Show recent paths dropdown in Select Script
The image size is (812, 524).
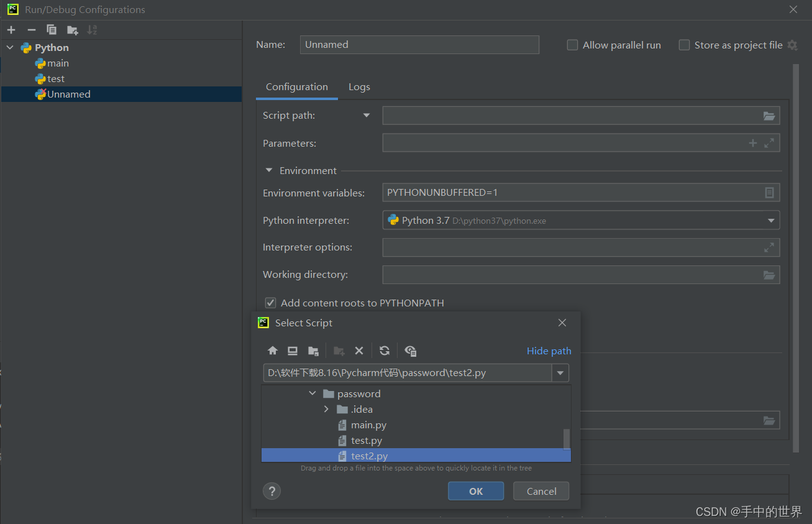[x=560, y=373]
